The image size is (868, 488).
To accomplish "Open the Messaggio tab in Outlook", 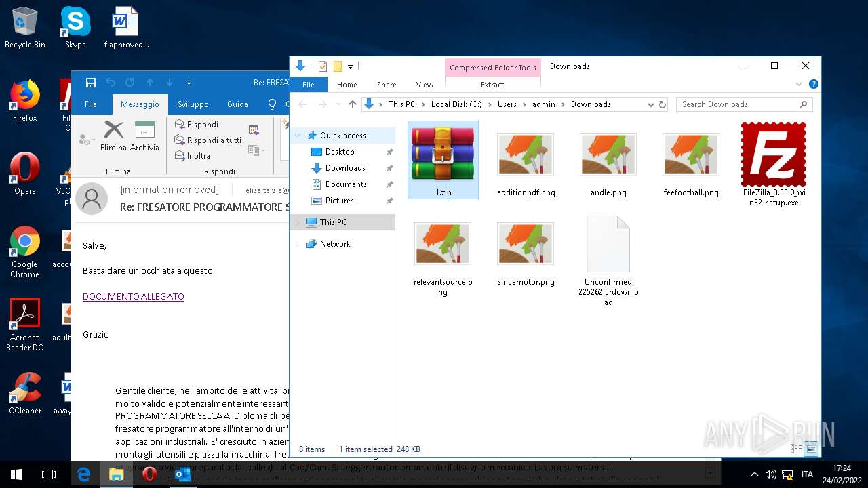I will pyautogui.click(x=140, y=104).
